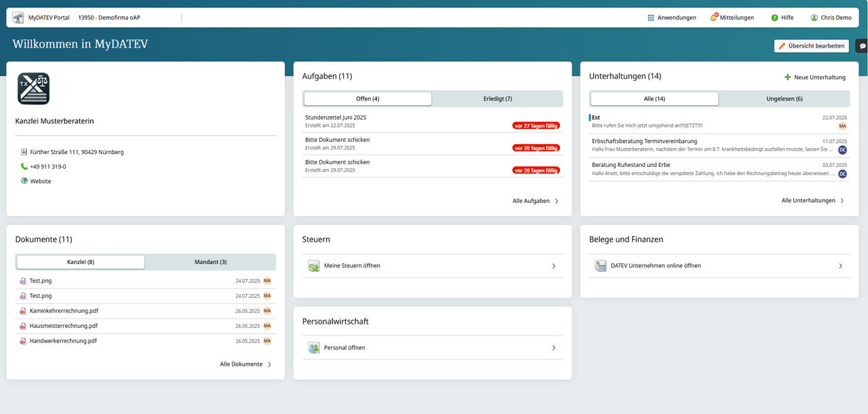Open the Anwendungen grid icon
Image resolution: width=868 pixels, height=414 pixels.
(x=651, y=18)
